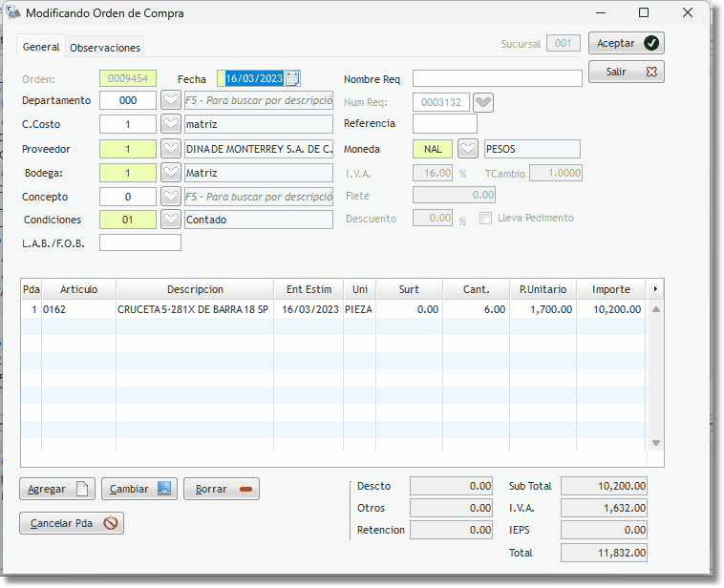Open the calendar picker beside Fecha
The width and height of the screenshot is (724, 588).
(293, 78)
